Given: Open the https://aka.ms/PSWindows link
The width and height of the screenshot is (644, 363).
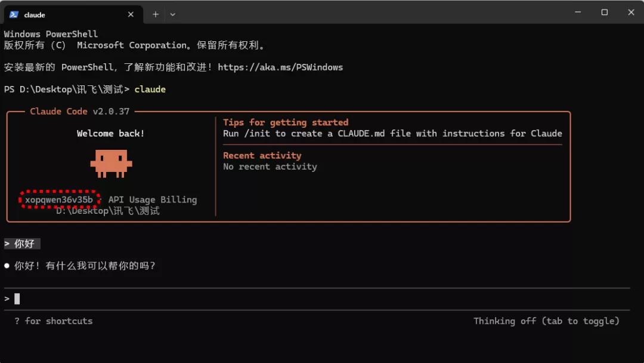Looking at the screenshot, I should click(x=280, y=67).
